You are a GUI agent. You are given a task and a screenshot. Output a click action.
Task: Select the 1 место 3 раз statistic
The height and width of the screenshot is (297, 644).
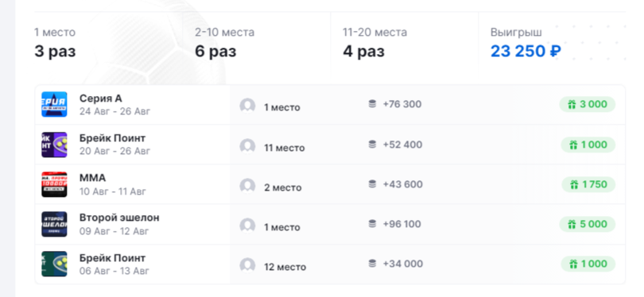pyautogui.click(x=55, y=43)
